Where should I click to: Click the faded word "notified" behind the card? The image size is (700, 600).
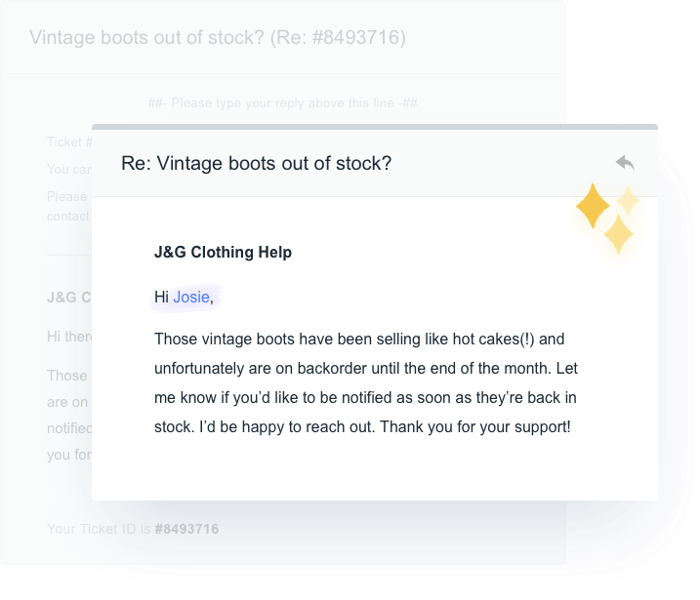68,427
